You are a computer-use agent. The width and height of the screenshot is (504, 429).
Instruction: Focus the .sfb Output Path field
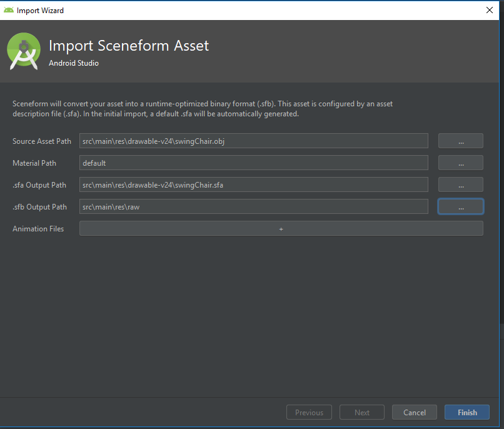[254, 206]
